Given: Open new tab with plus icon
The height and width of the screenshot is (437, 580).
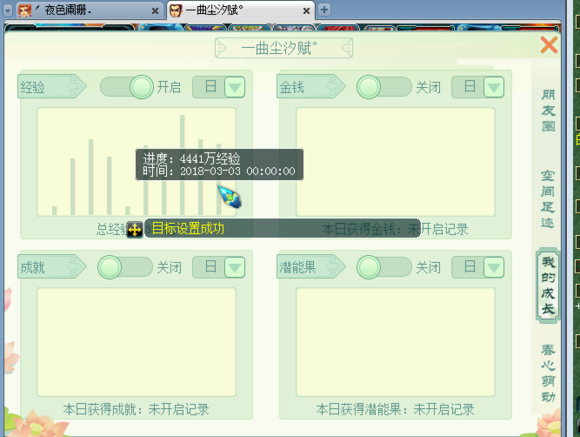Looking at the screenshot, I should 324,10.
